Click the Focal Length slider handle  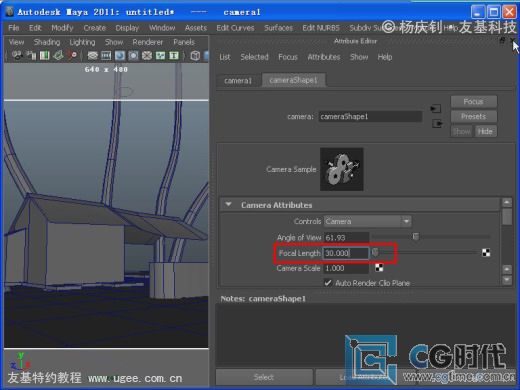(x=375, y=252)
